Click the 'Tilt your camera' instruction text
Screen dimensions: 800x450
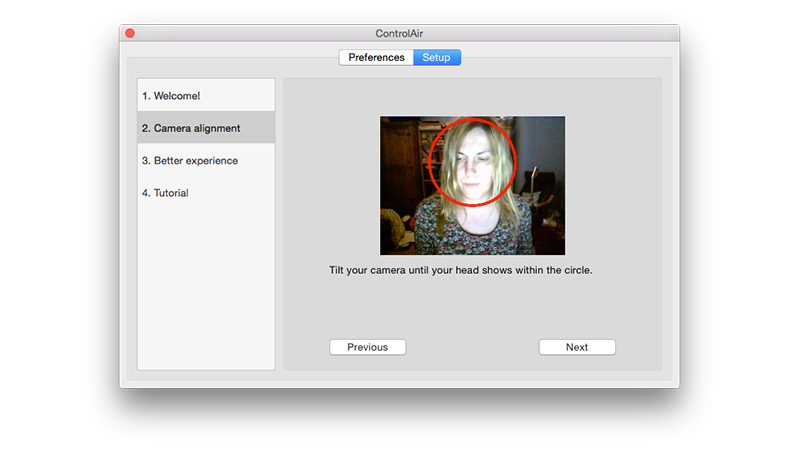tap(461, 270)
